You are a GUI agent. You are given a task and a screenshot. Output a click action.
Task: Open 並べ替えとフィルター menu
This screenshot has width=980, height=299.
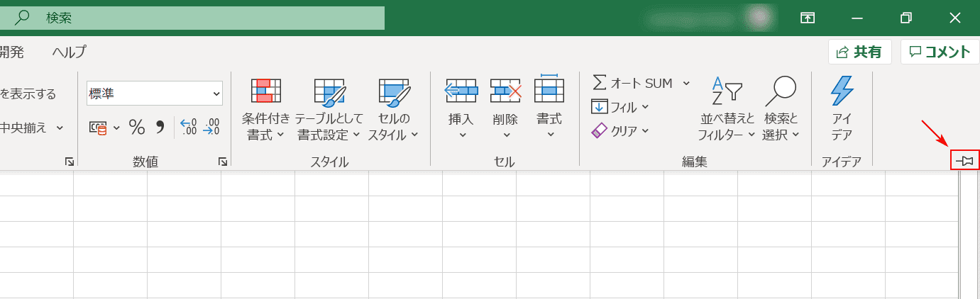[727, 109]
